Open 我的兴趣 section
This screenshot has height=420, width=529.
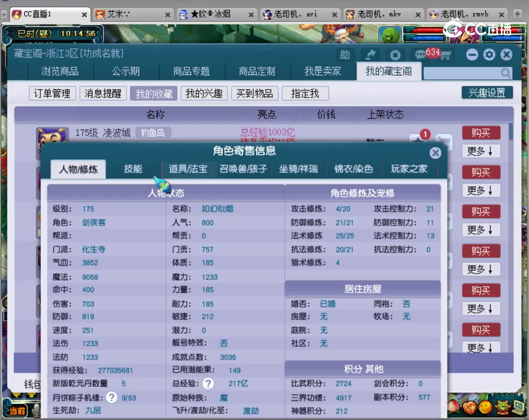pos(204,93)
